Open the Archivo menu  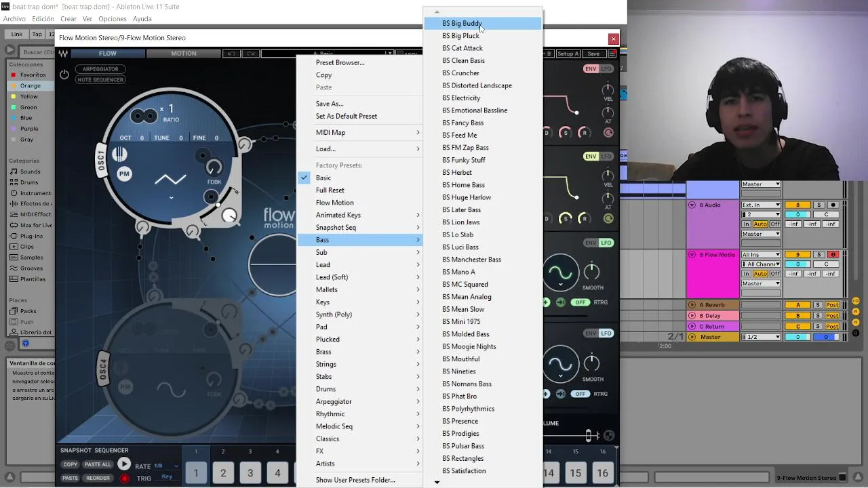(x=14, y=19)
